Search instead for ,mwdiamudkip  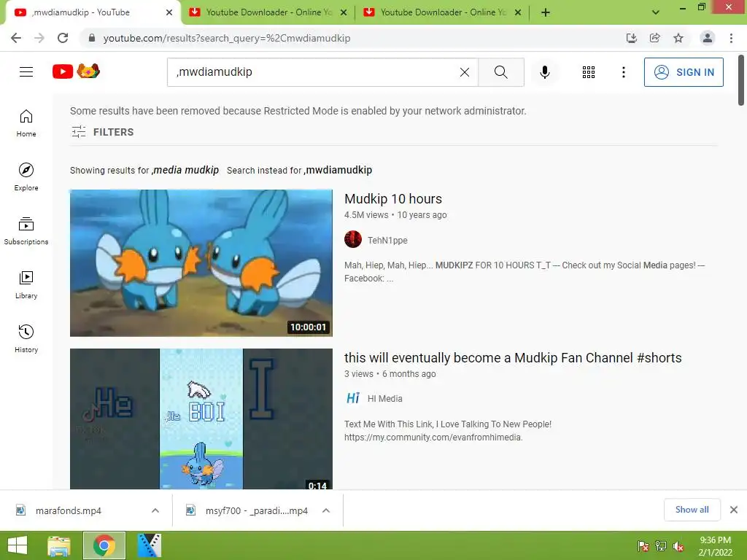[x=338, y=170]
